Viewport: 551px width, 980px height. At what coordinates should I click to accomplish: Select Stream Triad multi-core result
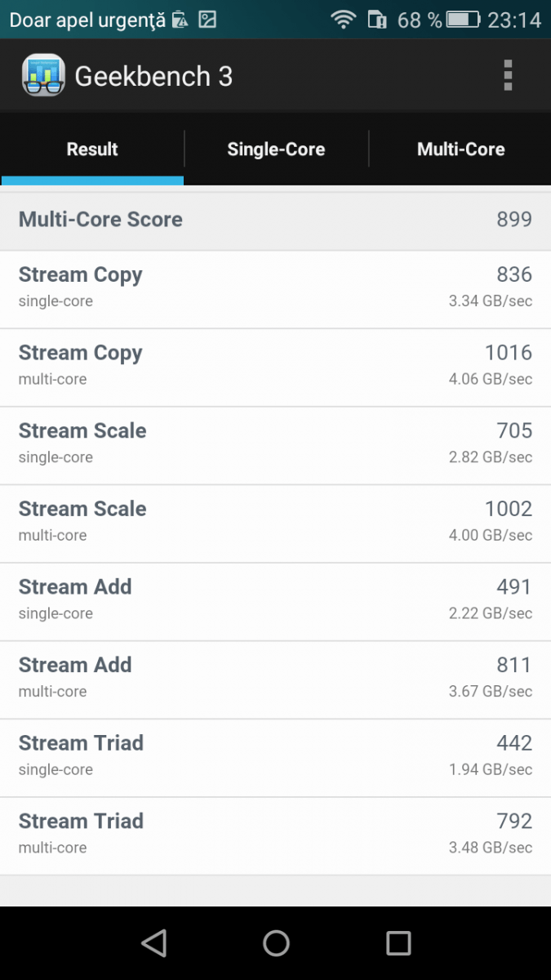tap(275, 836)
